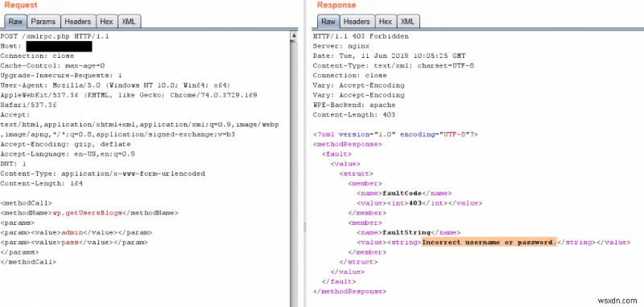Click the '<?xml version' declaration line

(395, 135)
